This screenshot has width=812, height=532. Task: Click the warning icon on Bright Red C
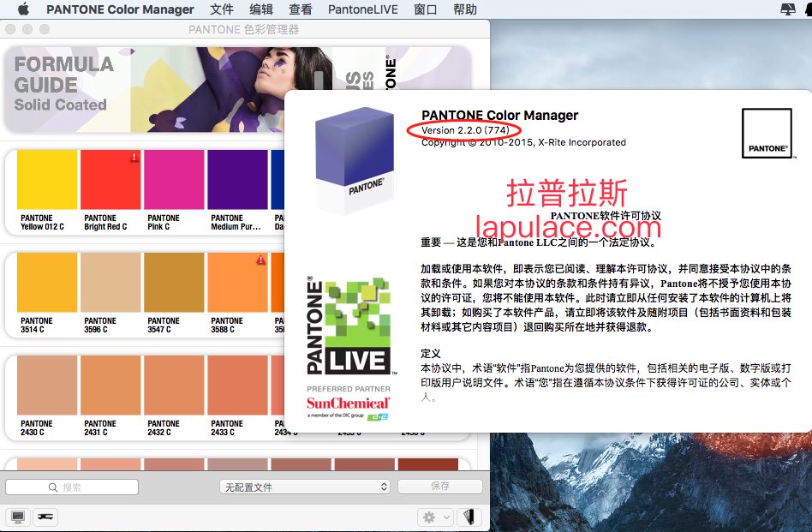point(134,158)
